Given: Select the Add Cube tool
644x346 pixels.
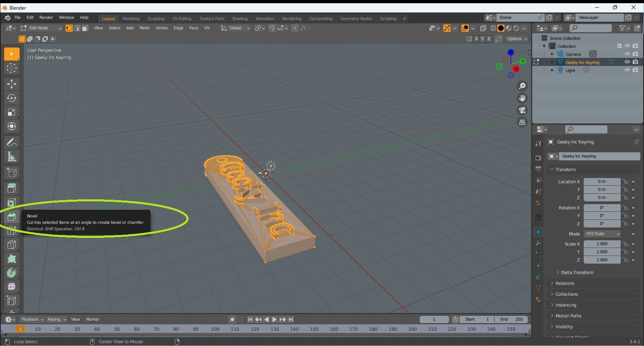Looking at the screenshot, I should [x=12, y=173].
